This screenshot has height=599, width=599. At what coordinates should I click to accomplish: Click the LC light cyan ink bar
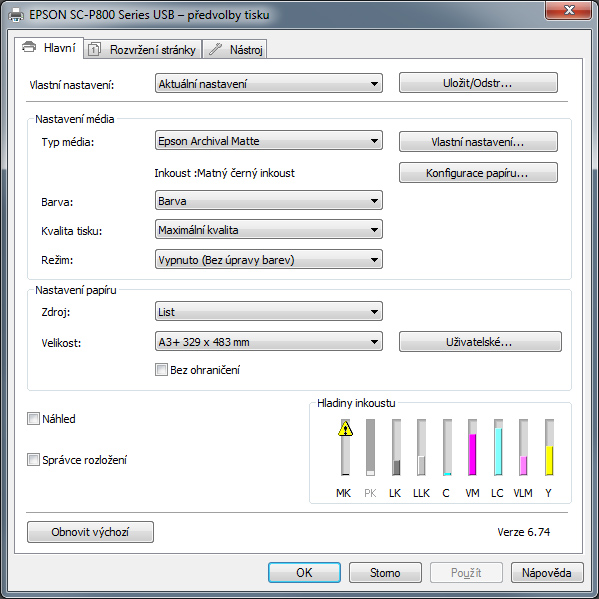[498, 447]
